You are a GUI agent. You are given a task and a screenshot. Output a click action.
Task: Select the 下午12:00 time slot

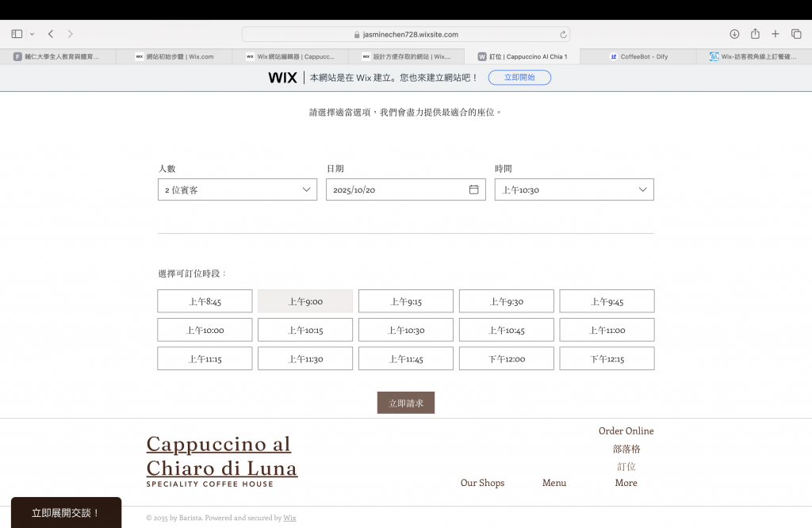tap(507, 358)
